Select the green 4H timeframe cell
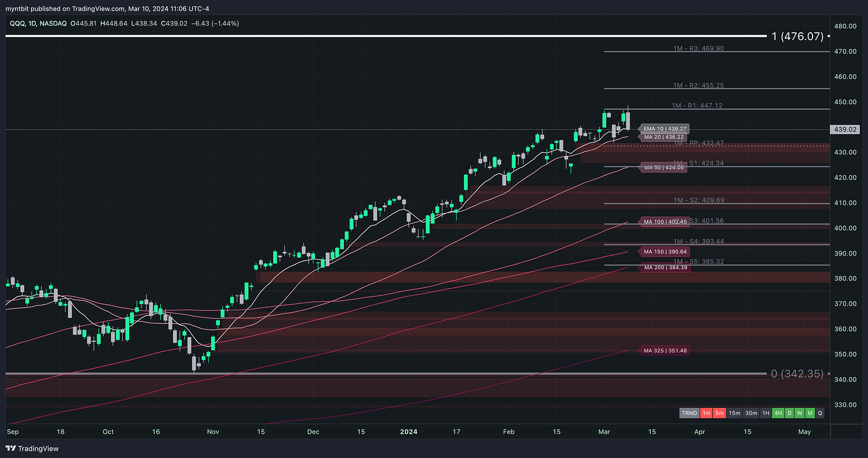The image size is (868, 458). (x=778, y=413)
